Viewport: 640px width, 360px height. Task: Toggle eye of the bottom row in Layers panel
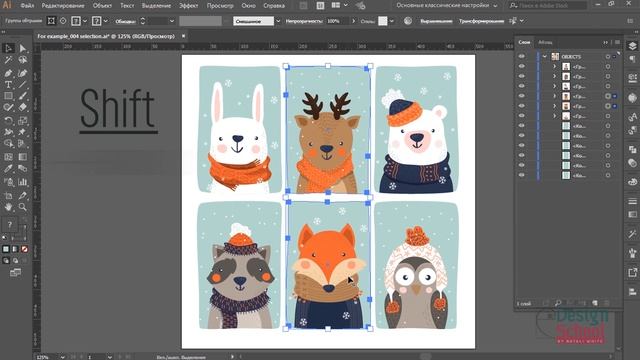point(522,175)
